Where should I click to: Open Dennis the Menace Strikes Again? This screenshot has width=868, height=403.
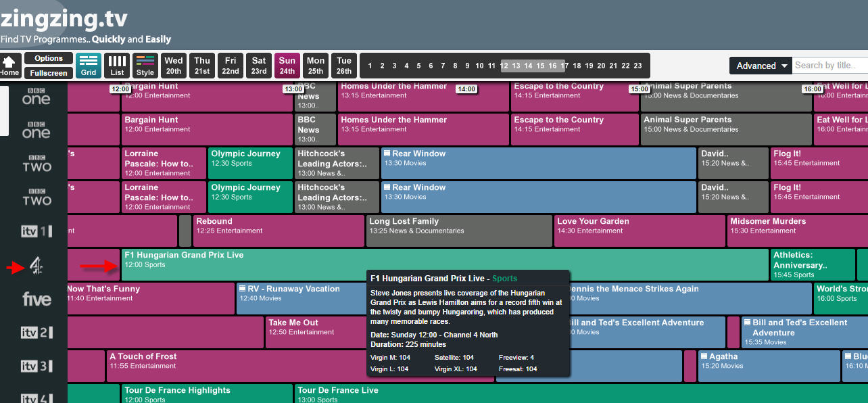pos(690,298)
